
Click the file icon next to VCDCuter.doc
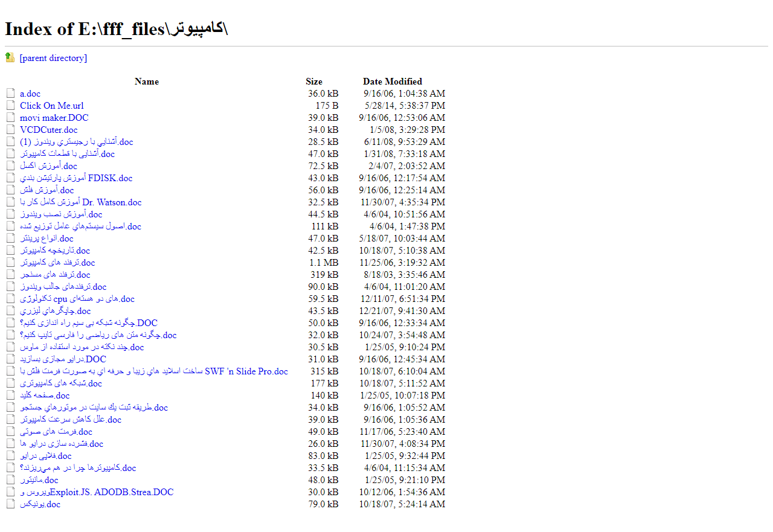click(x=10, y=130)
